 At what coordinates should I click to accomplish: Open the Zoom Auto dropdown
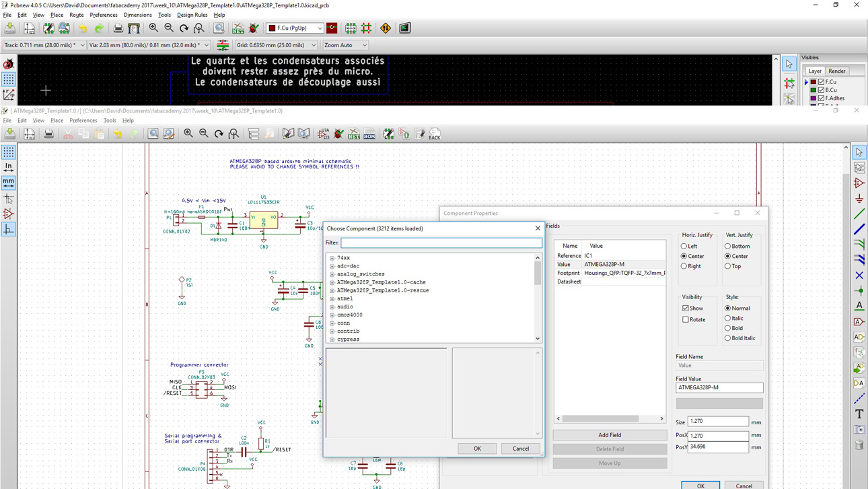345,45
